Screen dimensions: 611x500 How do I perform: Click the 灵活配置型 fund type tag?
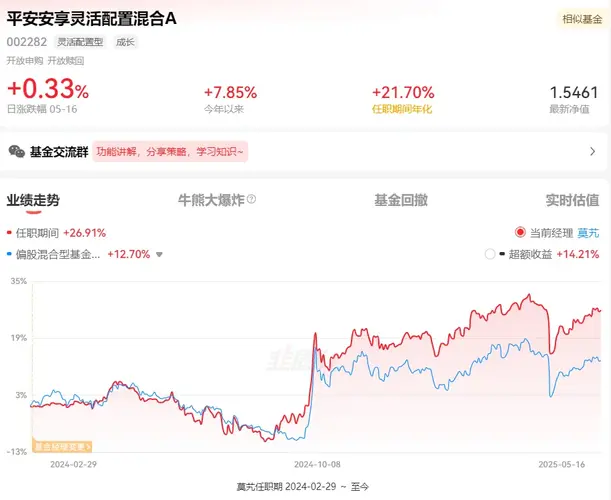(79, 42)
